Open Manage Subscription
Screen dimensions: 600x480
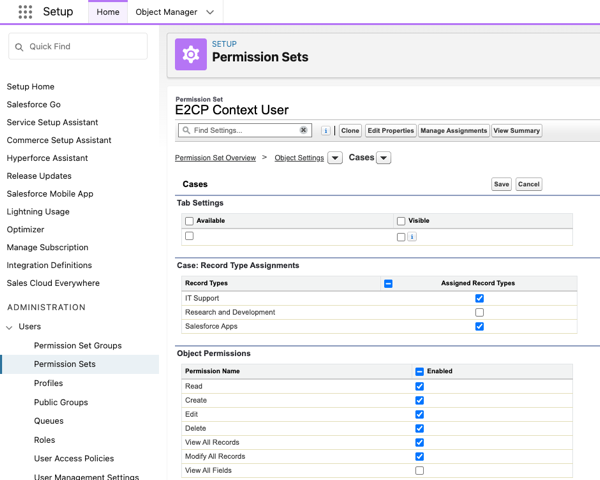(x=47, y=247)
